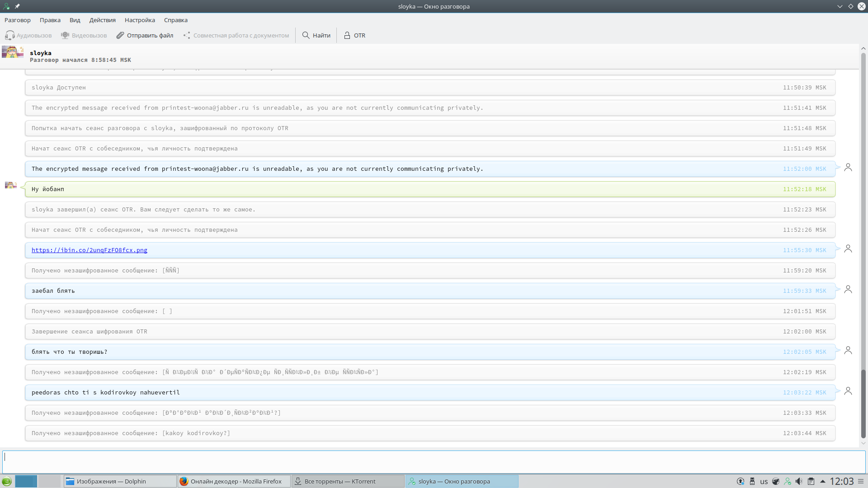Open the contact presence tray icon
The height and width of the screenshot is (488, 868).
[x=788, y=481]
